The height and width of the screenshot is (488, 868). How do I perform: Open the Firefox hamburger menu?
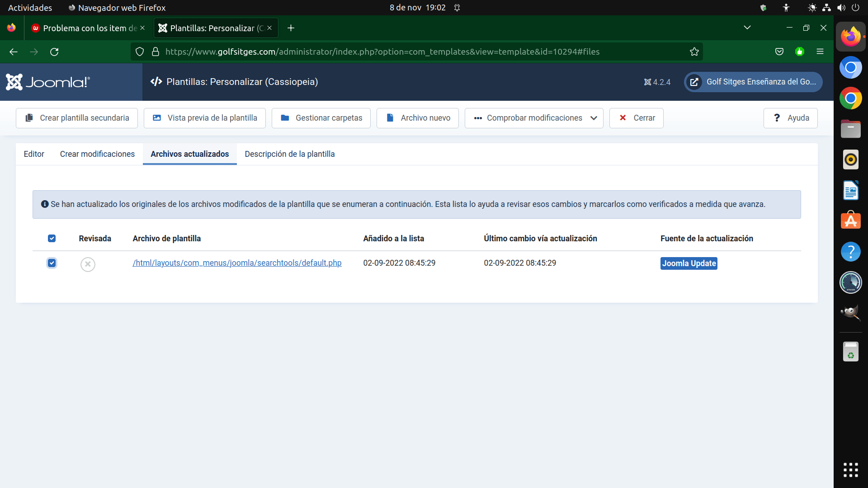[x=820, y=52]
